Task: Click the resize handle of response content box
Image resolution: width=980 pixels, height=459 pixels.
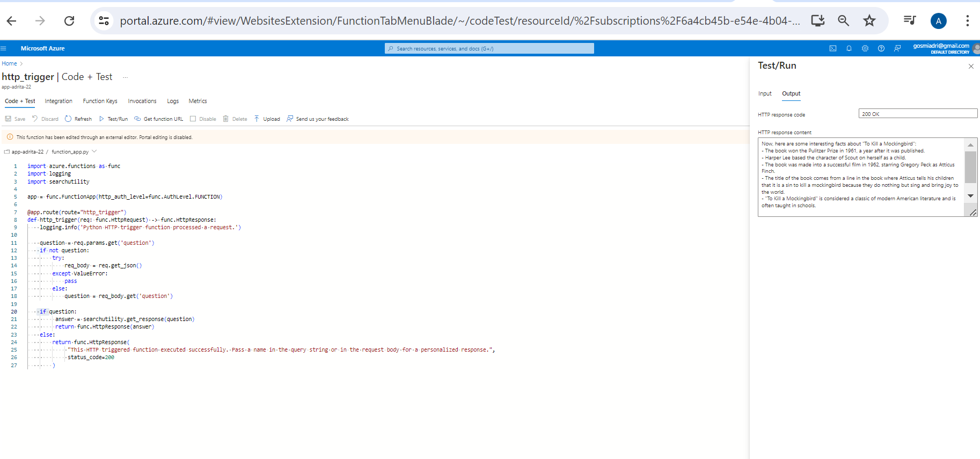Action: click(x=973, y=213)
